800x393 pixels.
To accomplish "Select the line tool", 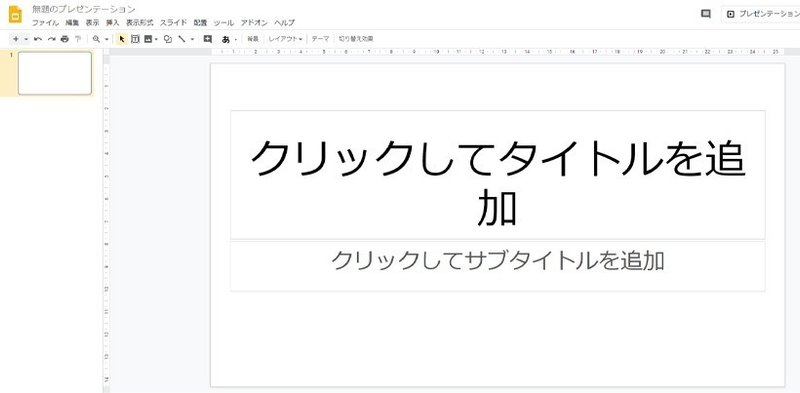I will pos(182,39).
